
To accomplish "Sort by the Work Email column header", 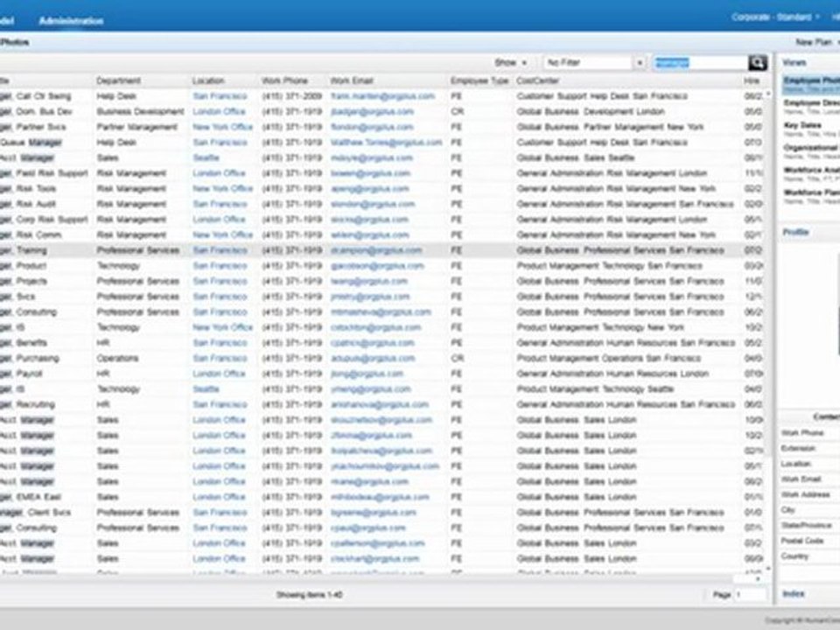I will (352, 80).
